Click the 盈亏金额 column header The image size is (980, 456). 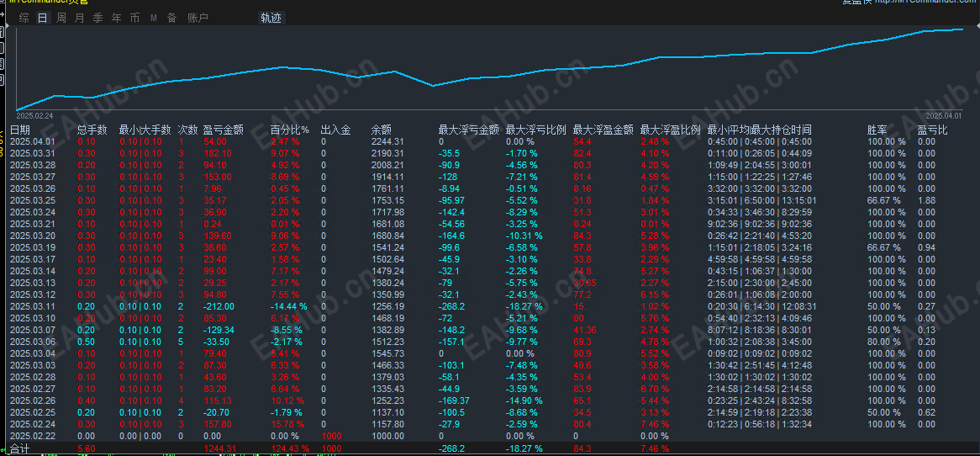[223, 130]
